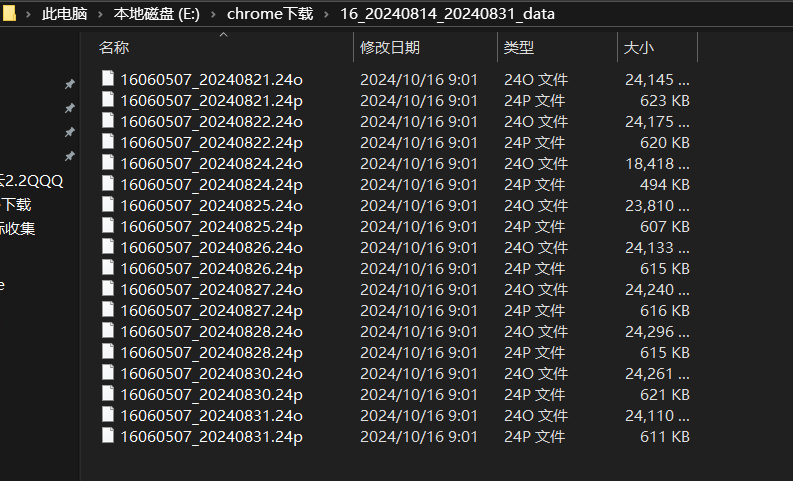
Task: Click the 类型 column header
Action: click(x=518, y=48)
